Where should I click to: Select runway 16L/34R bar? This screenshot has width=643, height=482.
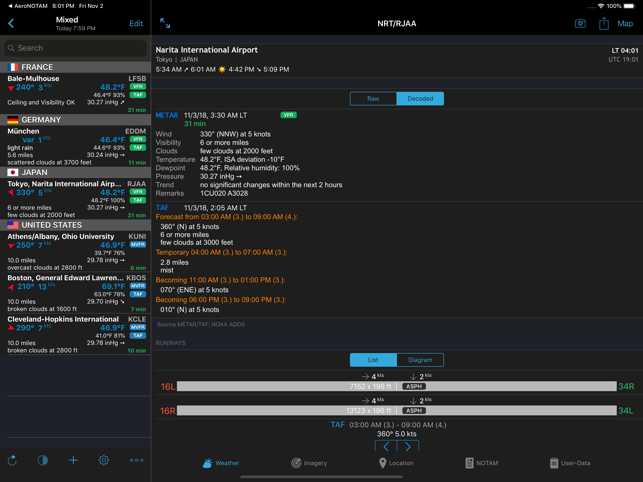[x=397, y=386]
